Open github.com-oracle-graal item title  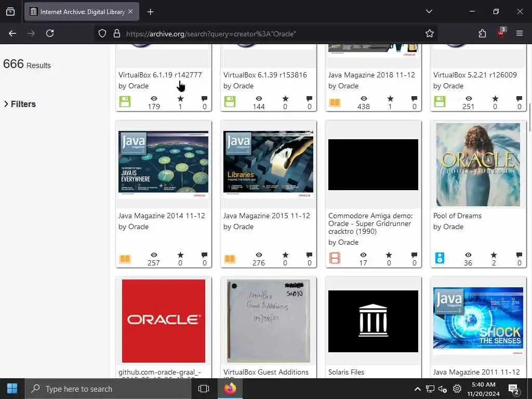point(160,373)
